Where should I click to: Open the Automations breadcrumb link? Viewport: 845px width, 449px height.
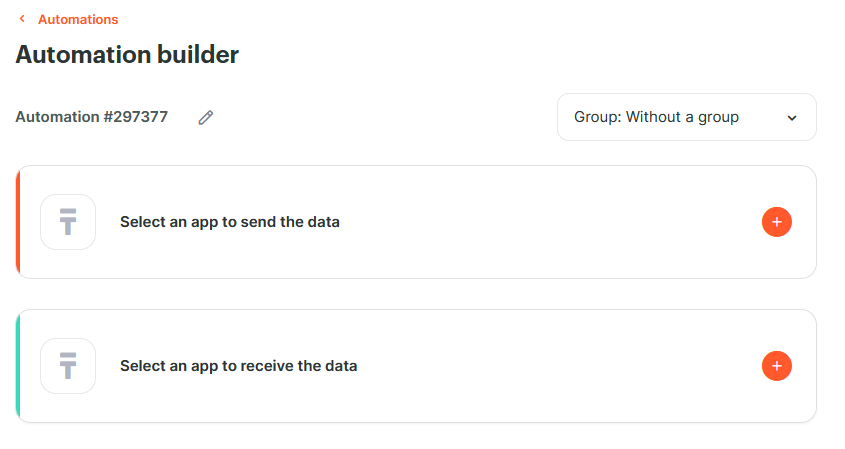pos(78,19)
